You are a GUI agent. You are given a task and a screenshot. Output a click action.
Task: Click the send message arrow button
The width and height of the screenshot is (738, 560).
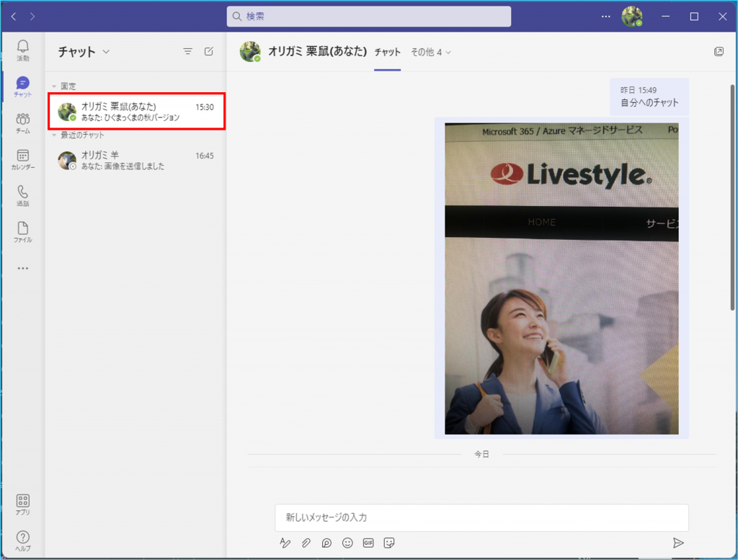(677, 543)
